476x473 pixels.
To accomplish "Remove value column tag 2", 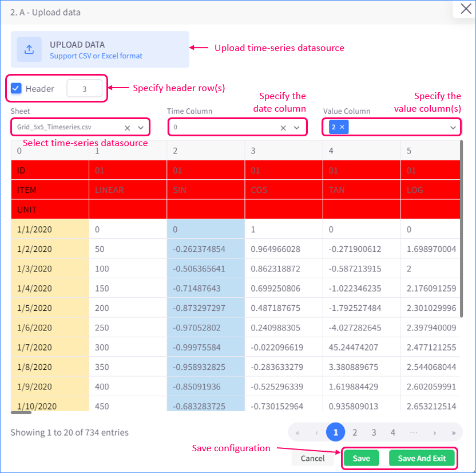I will tap(342, 127).
